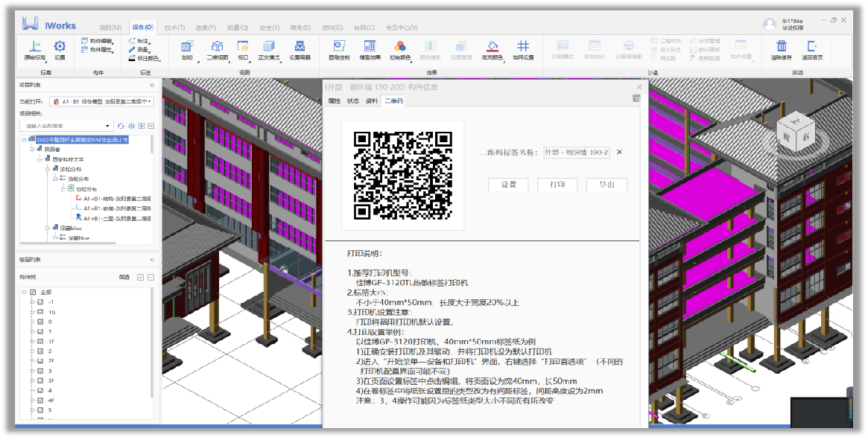Open the 标注颜色 option

coord(145,58)
